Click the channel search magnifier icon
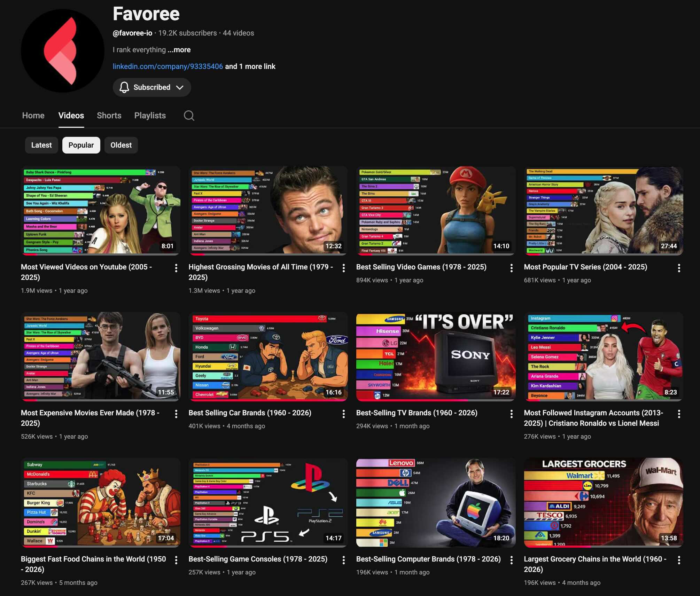The width and height of the screenshot is (700, 596). (x=189, y=116)
